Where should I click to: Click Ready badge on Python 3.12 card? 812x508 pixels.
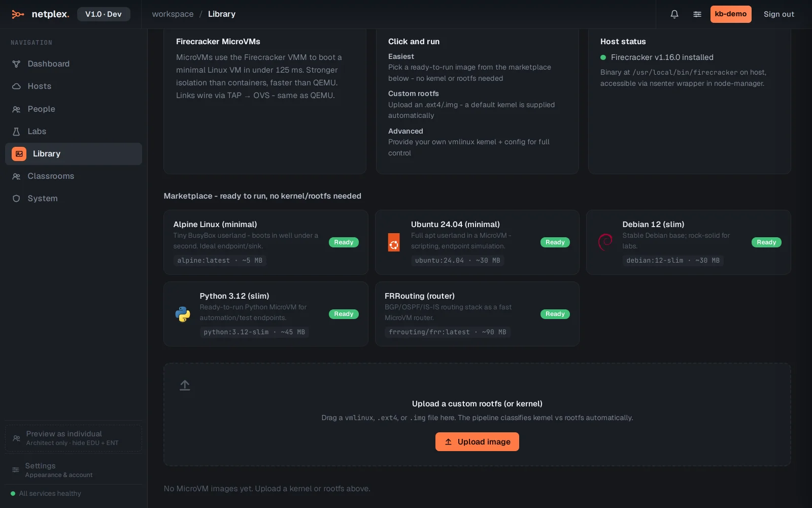tap(344, 314)
